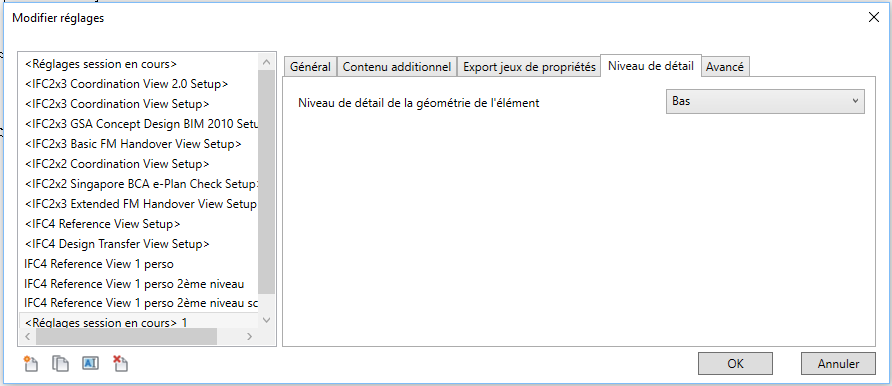
Task: Delete the selected setup with the delete icon
Action: (x=120, y=364)
